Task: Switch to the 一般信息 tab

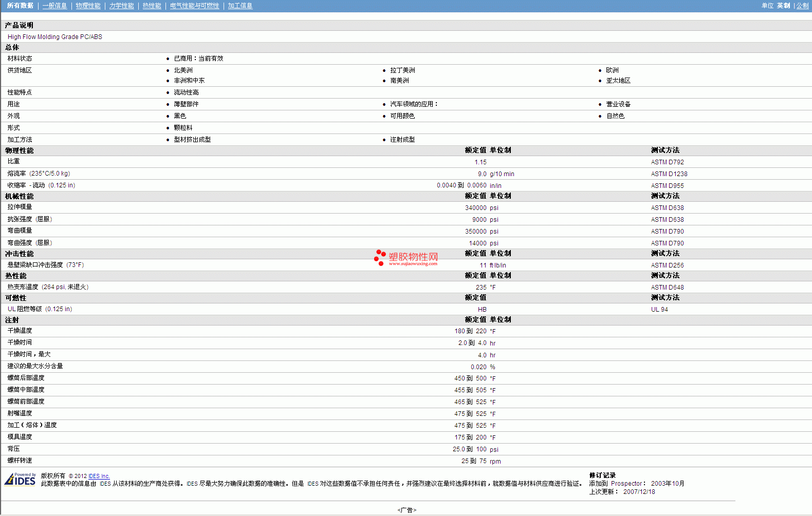Action: pyautogui.click(x=55, y=6)
